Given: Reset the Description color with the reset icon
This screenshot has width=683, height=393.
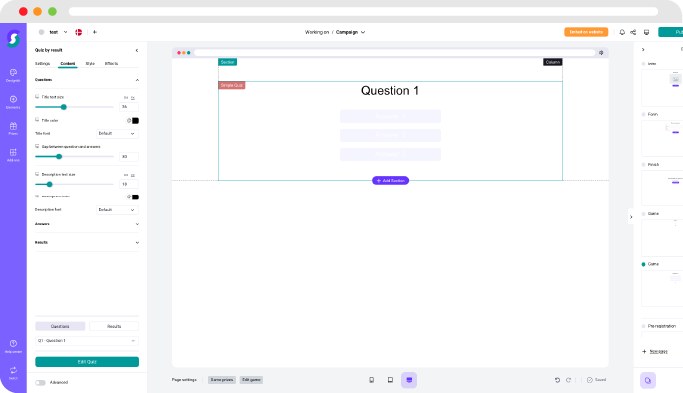Looking at the screenshot, I should click(x=129, y=197).
